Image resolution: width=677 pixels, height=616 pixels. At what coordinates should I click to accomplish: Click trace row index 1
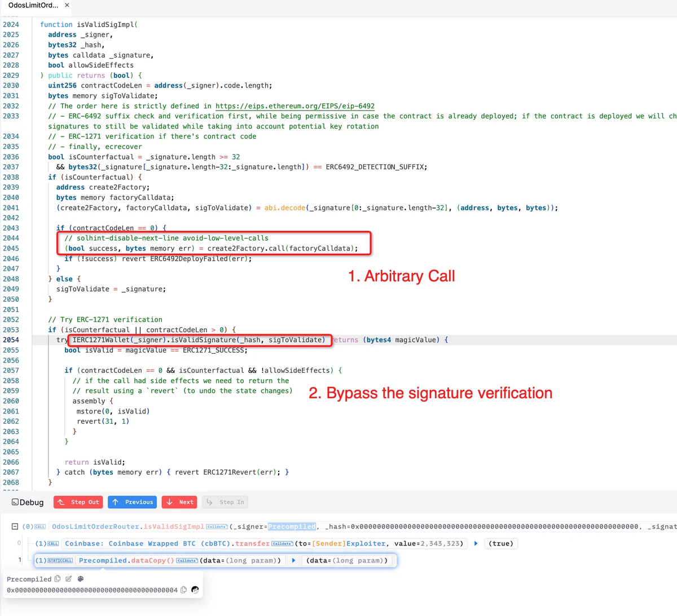click(x=19, y=561)
